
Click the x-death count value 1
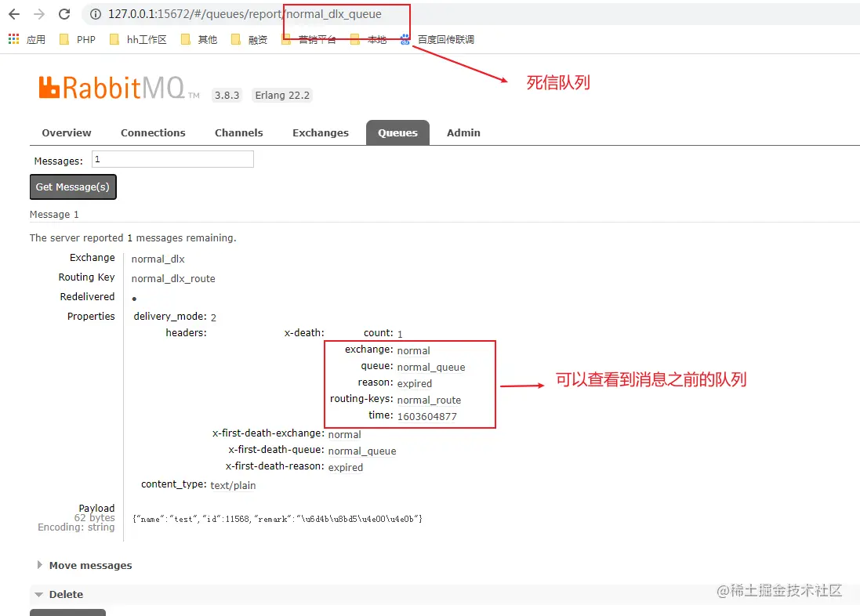[400, 334]
